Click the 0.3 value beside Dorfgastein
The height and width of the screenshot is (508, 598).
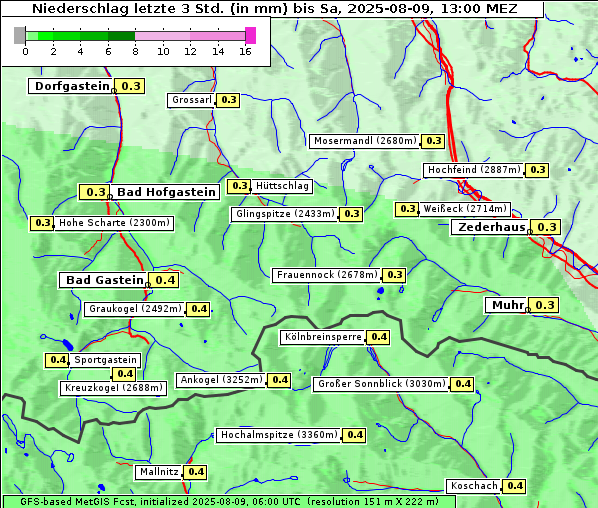pyautogui.click(x=130, y=86)
